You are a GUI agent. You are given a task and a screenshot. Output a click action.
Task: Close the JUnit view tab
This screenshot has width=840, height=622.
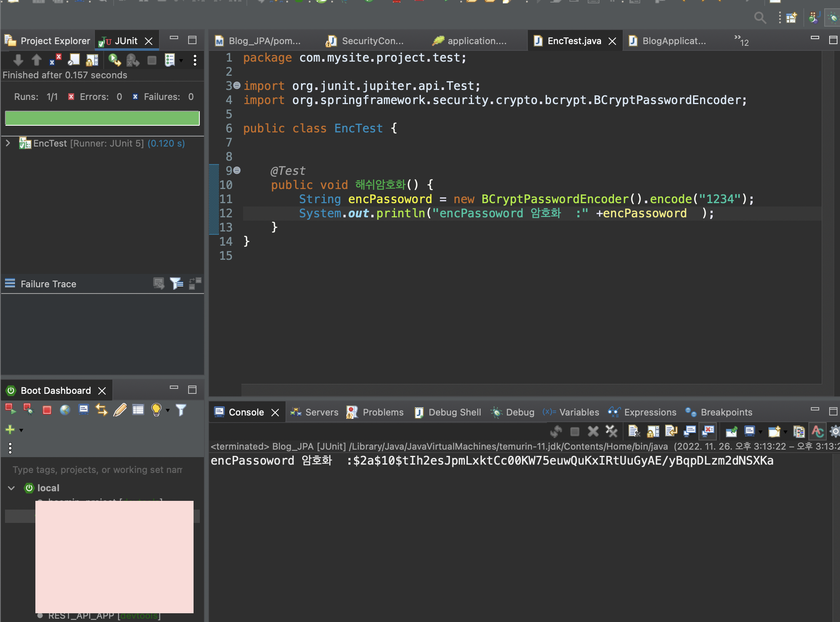pos(149,41)
